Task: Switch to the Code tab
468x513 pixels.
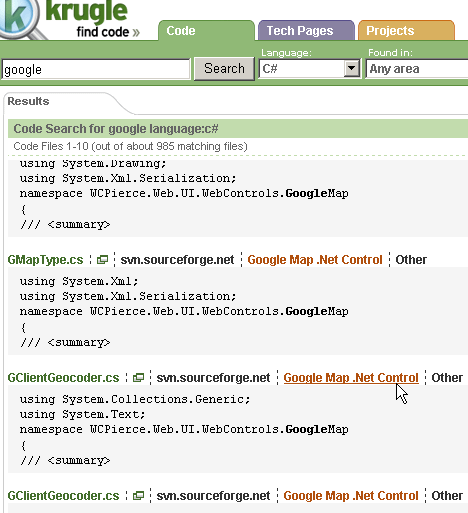Action: pyautogui.click(x=206, y=31)
